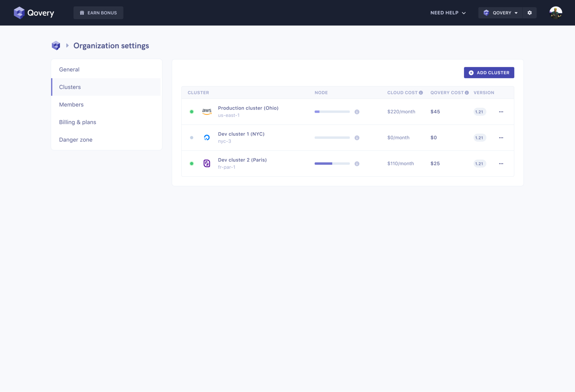Open three-dot menu for Production cluster
The width and height of the screenshot is (575, 392).
pyautogui.click(x=501, y=112)
